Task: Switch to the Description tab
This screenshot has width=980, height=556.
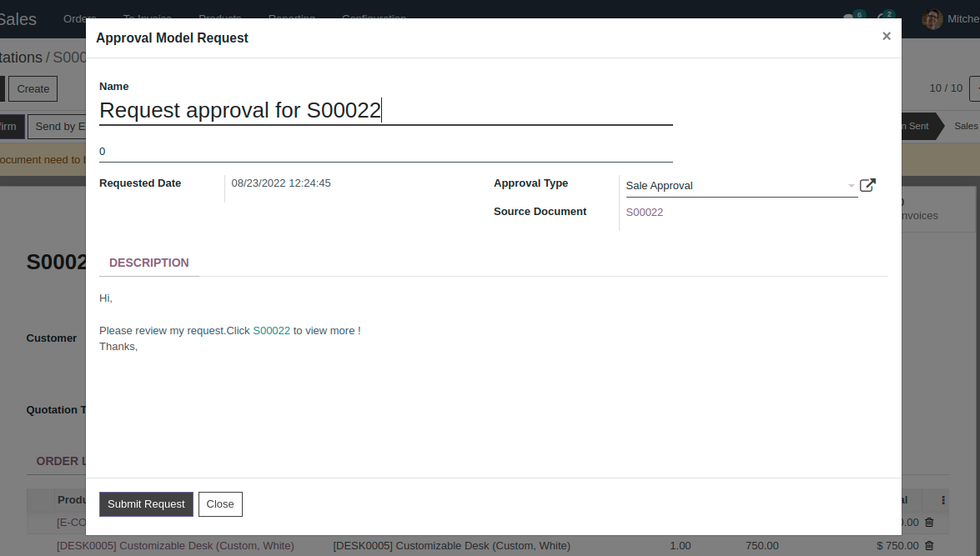Action: [149, 263]
